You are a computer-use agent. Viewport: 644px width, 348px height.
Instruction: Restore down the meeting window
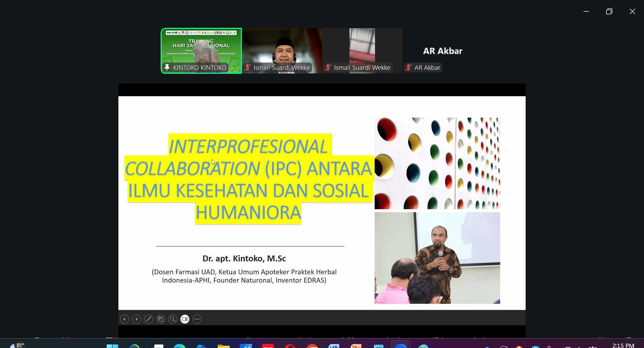pos(609,11)
